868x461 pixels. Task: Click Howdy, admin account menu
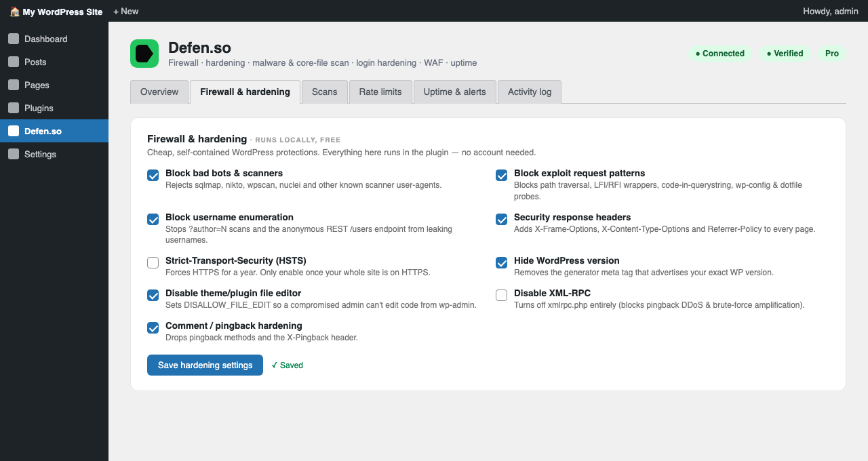point(831,11)
